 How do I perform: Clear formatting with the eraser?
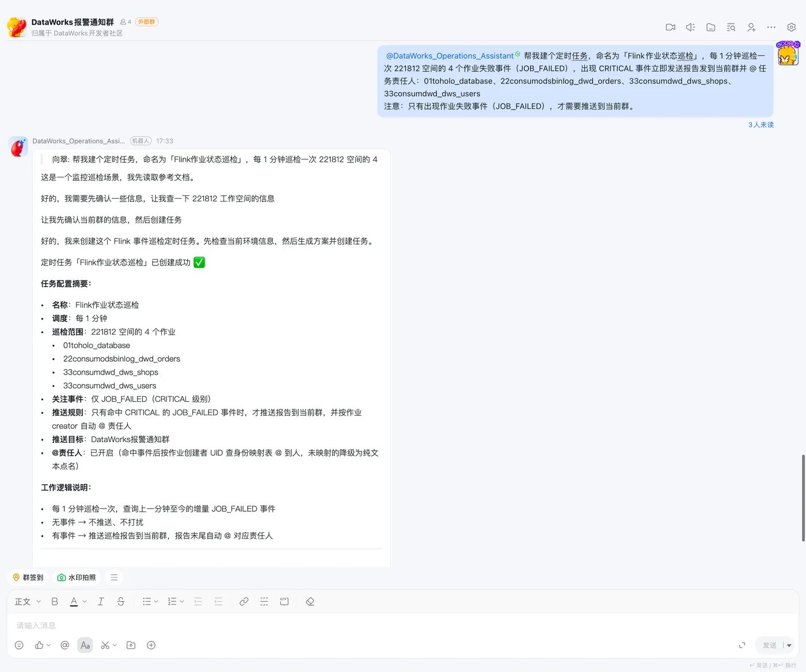[x=310, y=602]
